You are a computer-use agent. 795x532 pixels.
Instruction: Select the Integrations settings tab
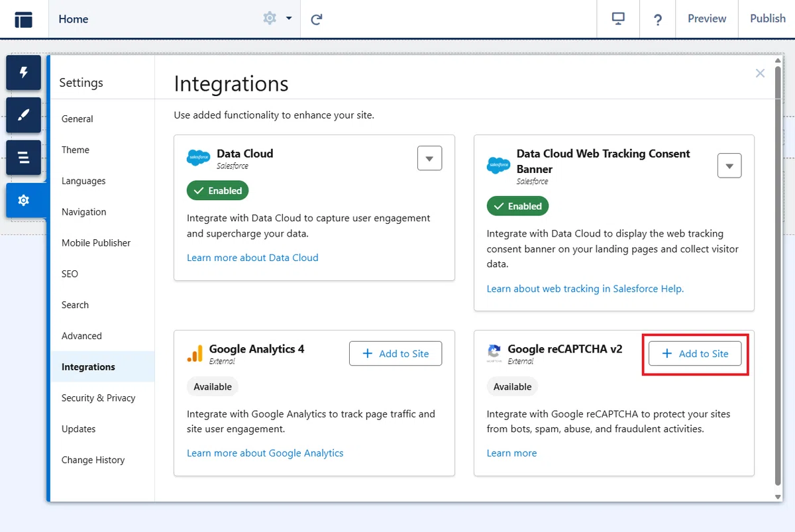103,367
